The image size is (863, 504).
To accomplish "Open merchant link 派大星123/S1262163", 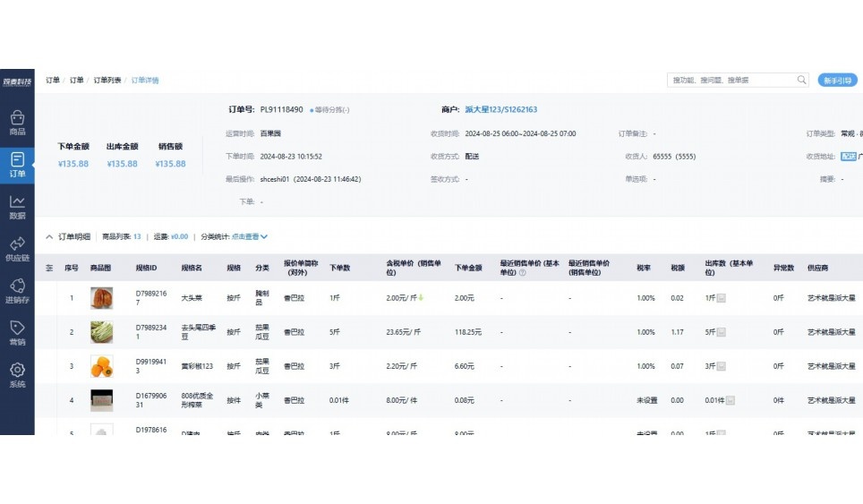I will coord(500,109).
